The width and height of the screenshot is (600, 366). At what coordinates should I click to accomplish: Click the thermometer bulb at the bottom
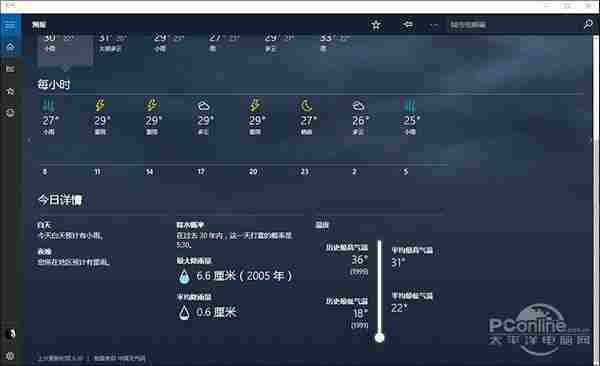point(380,338)
